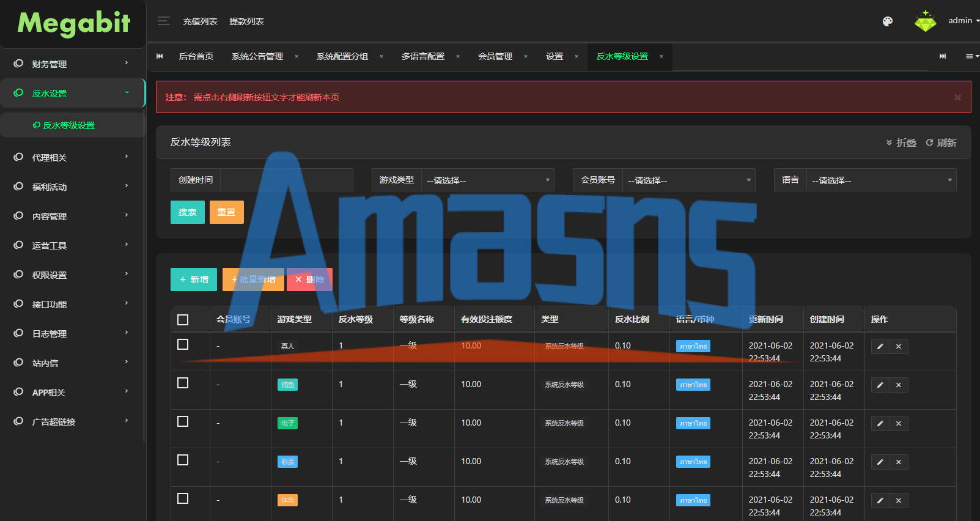Expand the 权限设置 sidebar menu
980x521 pixels.
tap(73, 275)
